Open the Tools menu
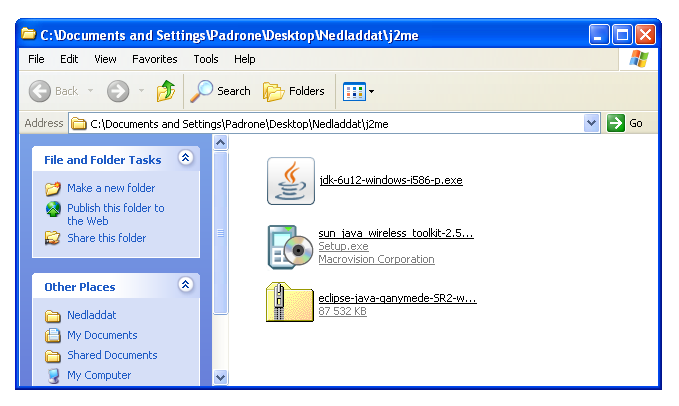679x406 pixels. 206,59
